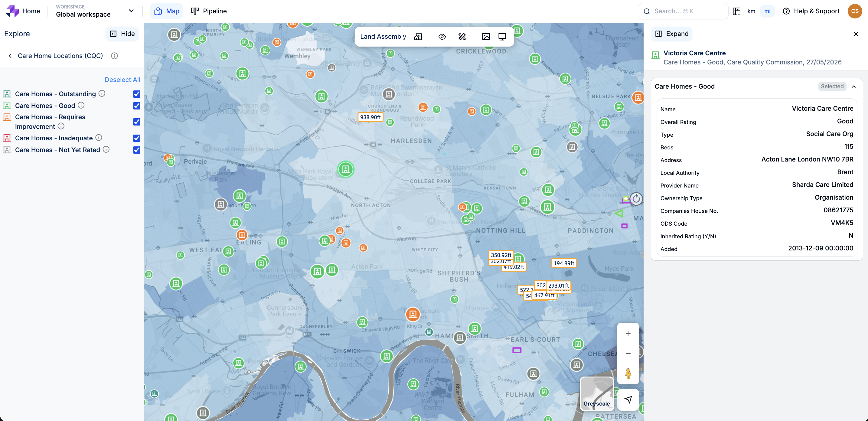Uncheck Care Homes - Outstanding checkbox

pos(136,94)
